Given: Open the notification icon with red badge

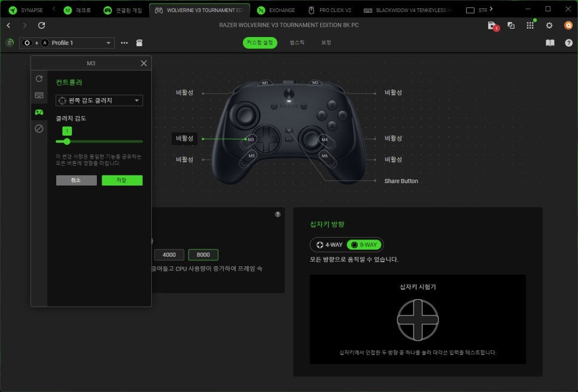Looking at the screenshot, I should coord(492,25).
